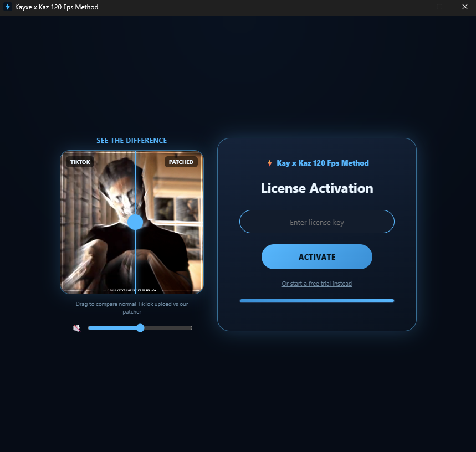This screenshot has height=452, width=476.
Task: Click the compare divider handle on the video
Action: pos(135,222)
